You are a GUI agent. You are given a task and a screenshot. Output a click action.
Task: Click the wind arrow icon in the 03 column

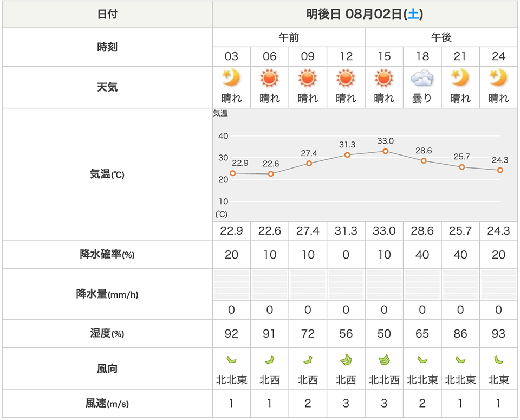tap(231, 359)
